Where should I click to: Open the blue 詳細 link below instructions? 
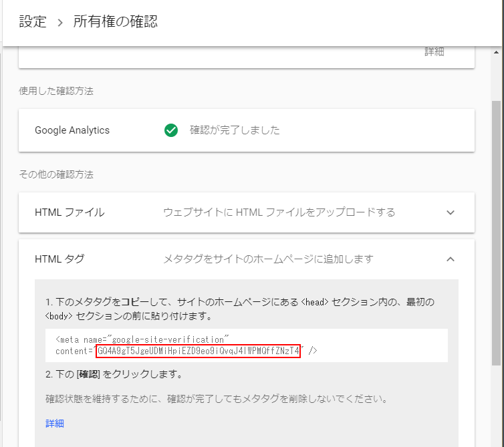tap(55, 424)
